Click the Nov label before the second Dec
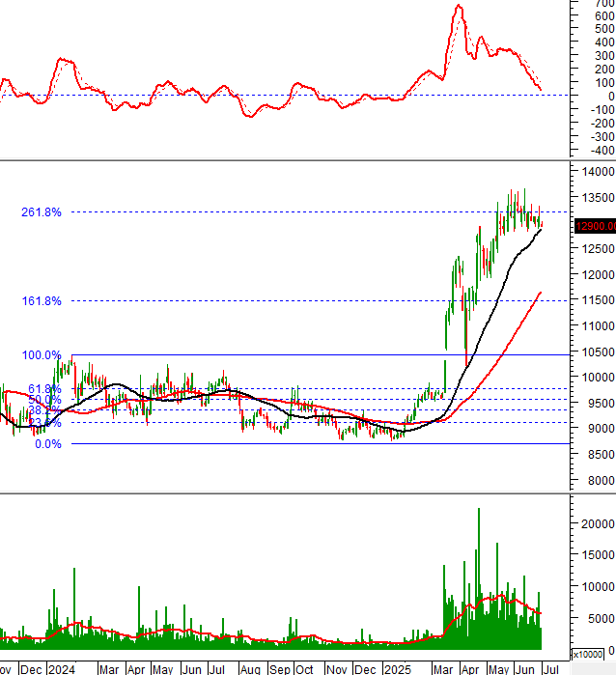Screen dimensions: 616x675 (x=337, y=670)
